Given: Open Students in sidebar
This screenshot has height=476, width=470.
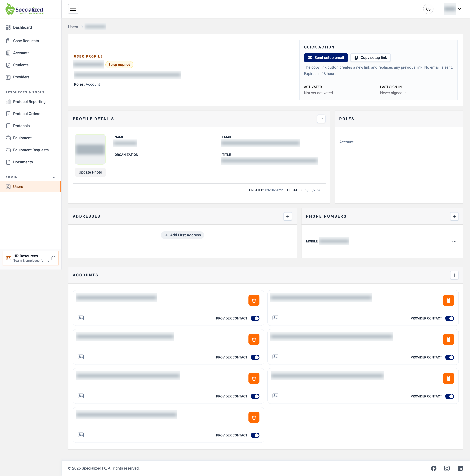Looking at the screenshot, I should [31, 65].
